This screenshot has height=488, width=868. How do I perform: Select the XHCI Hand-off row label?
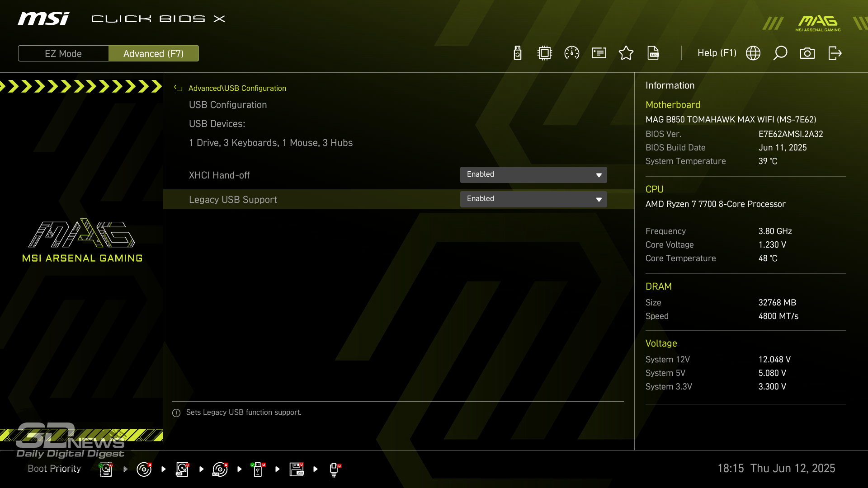219,175
